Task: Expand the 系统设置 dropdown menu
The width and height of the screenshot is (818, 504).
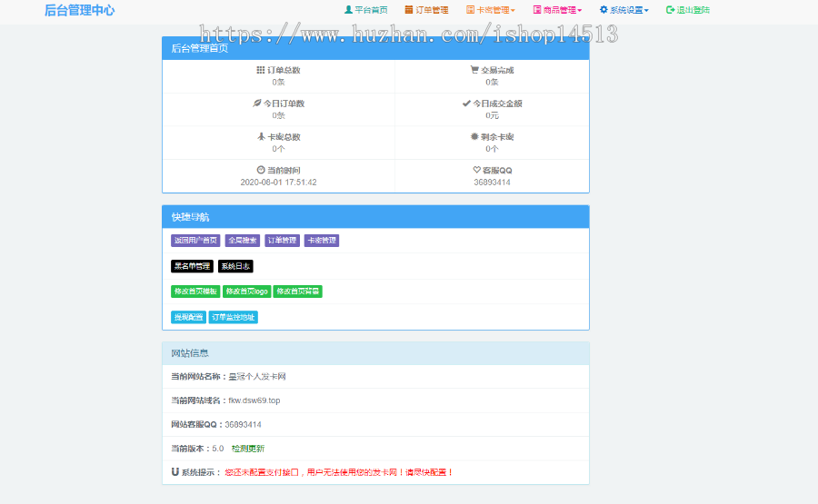Action: [x=624, y=10]
